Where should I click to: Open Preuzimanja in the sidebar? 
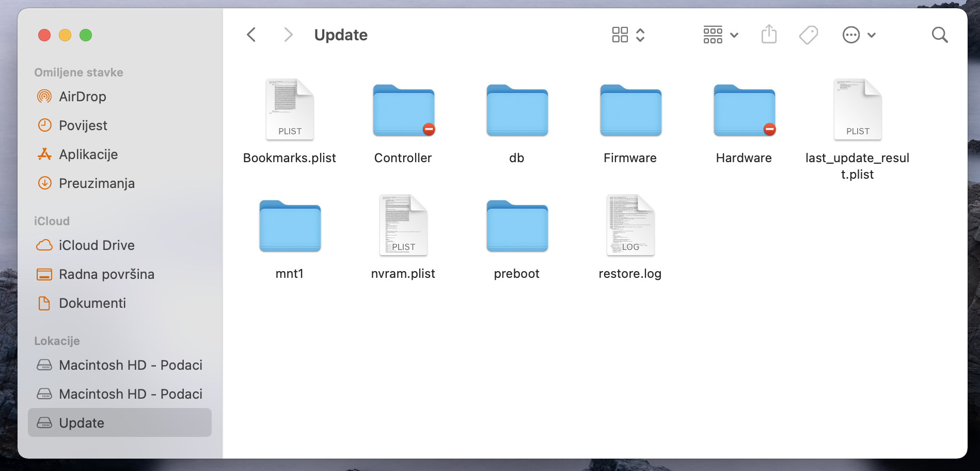pyautogui.click(x=120, y=183)
